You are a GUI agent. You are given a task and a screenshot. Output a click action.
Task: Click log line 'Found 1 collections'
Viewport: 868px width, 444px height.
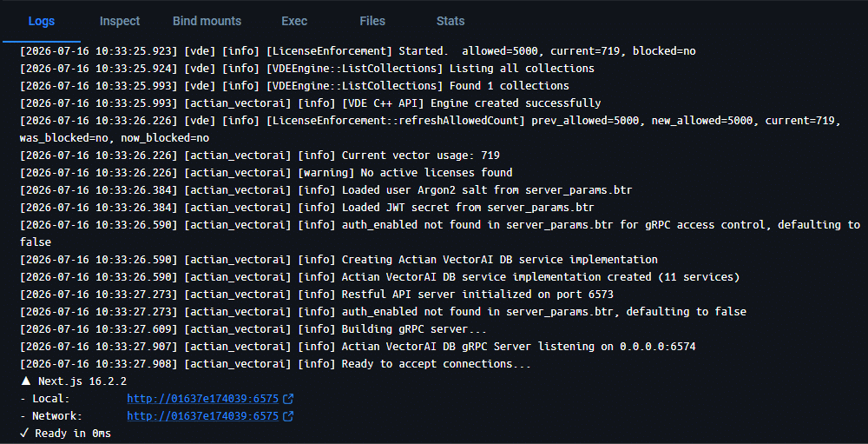[294, 86]
